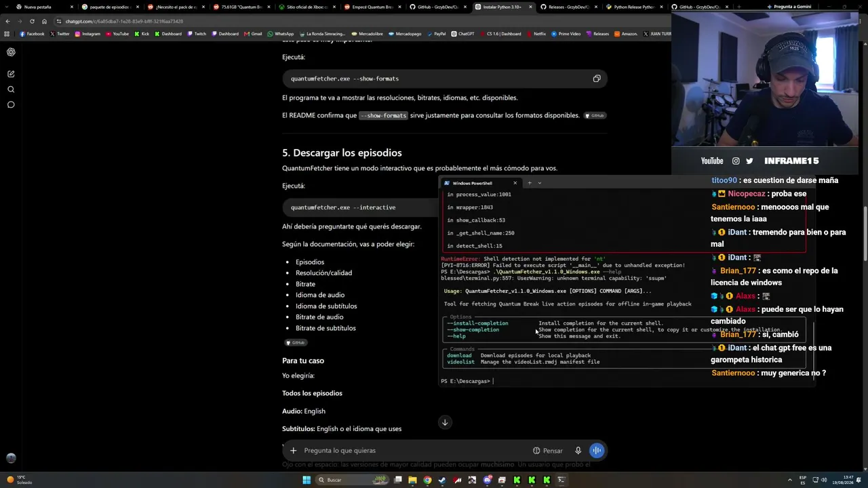Open the Gmail bookmark

pos(253,34)
